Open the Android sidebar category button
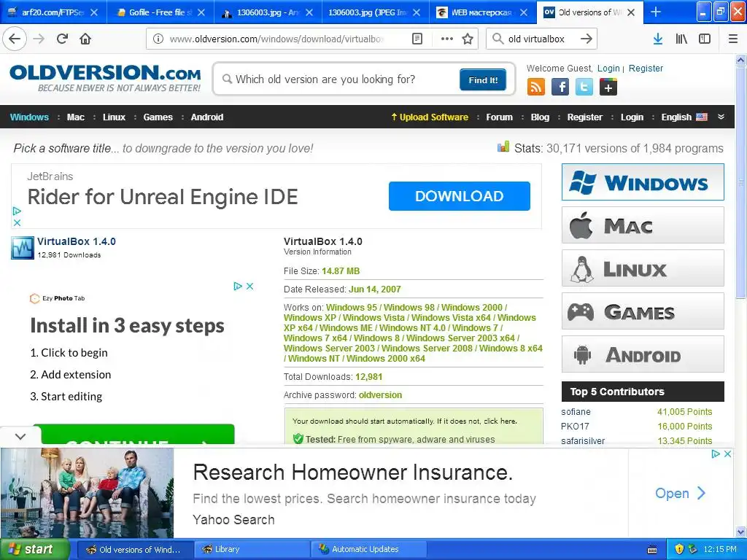This screenshot has width=747, height=560. [x=643, y=354]
